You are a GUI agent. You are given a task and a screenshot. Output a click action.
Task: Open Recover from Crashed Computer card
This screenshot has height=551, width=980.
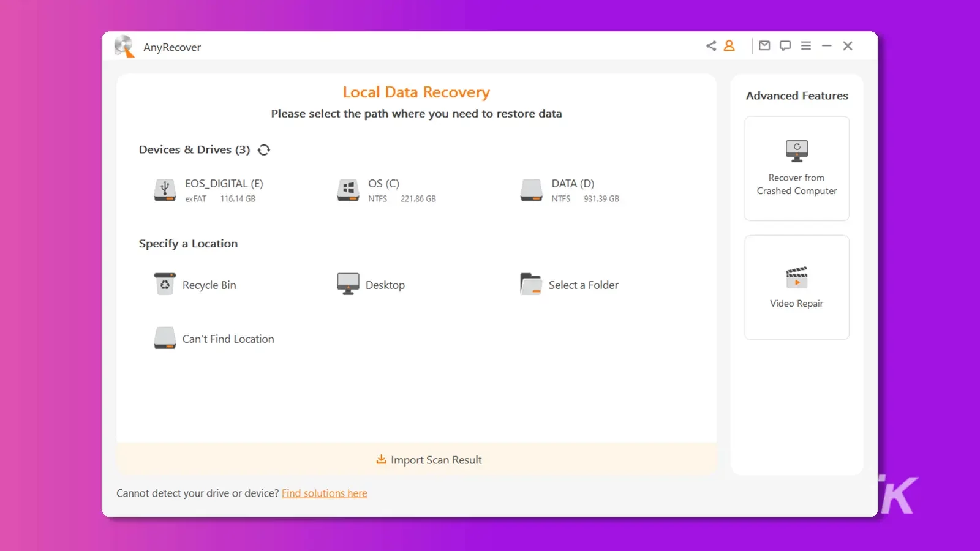point(797,168)
